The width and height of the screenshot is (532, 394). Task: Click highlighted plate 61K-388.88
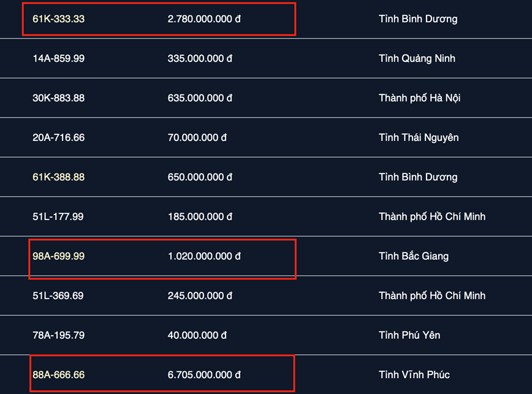(x=58, y=177)
